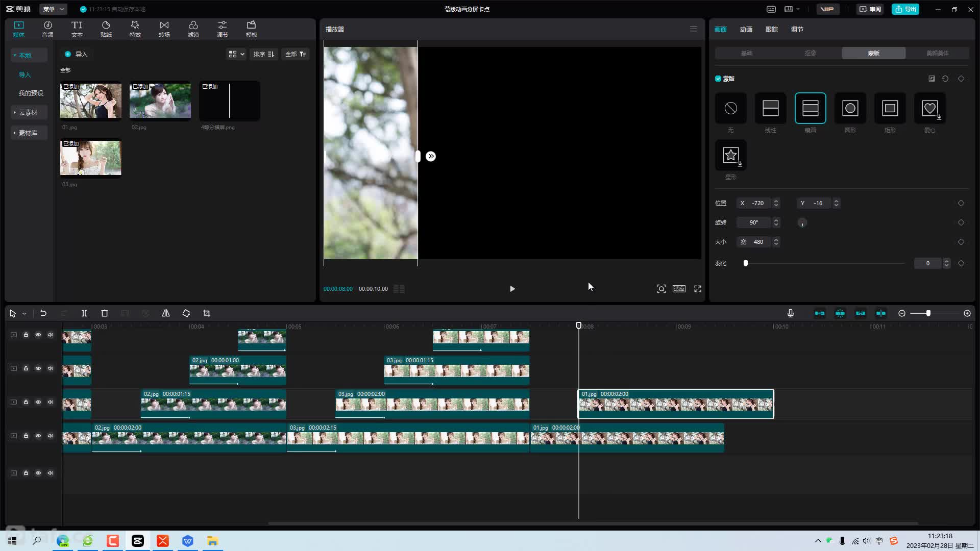Toggle fullscreen preview in player
This screenshot has width=980, height=551.
(698, 289)
